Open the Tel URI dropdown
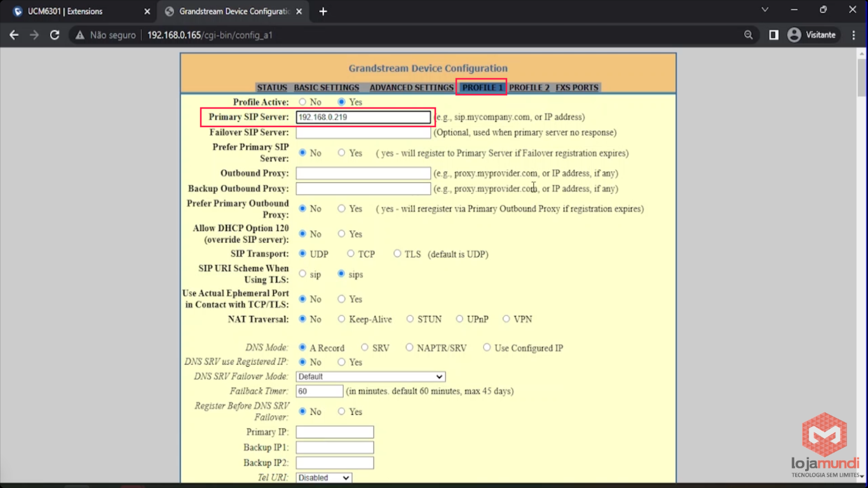The height and width of the screenshot is (488, 868). (323, 478)
